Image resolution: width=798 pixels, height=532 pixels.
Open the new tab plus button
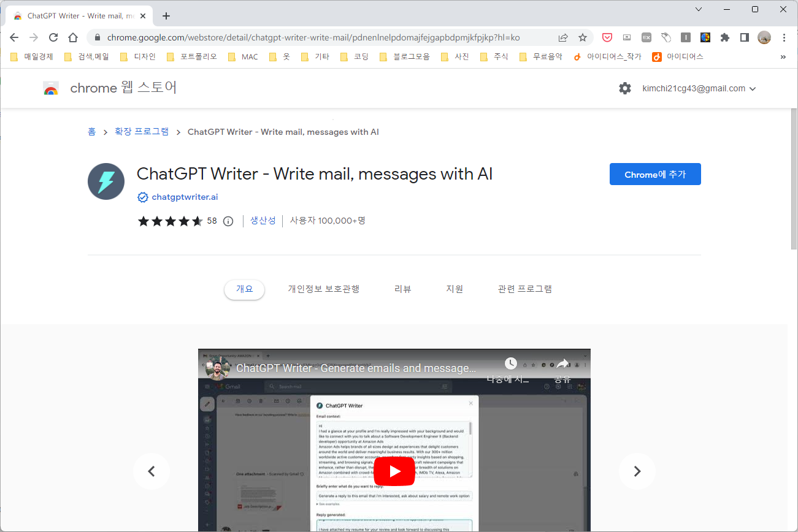pos(166,16)
